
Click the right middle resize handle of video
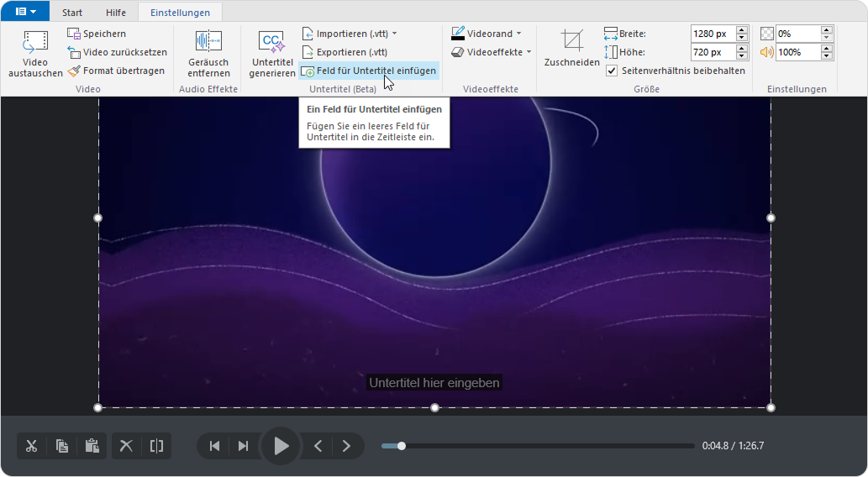(771, 218)
